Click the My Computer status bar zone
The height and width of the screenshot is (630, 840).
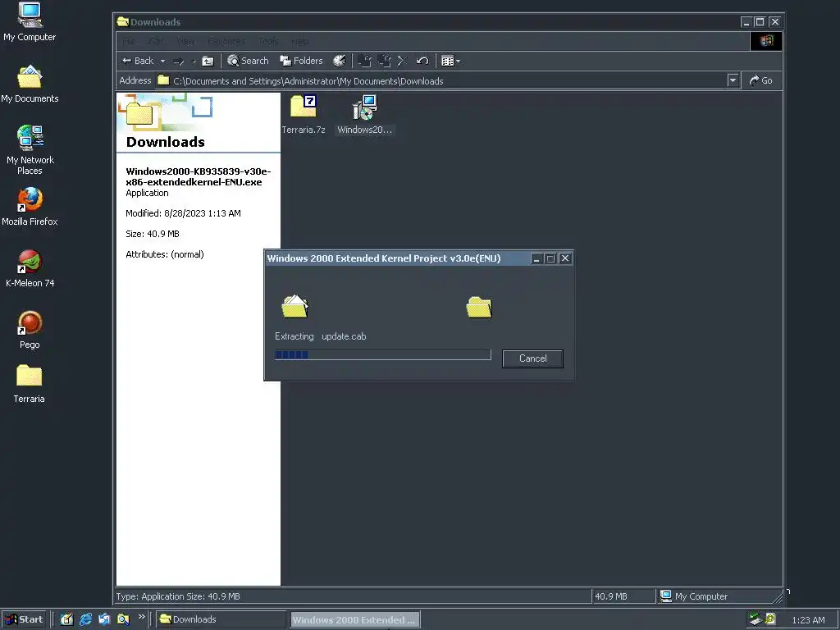(719, 596)
